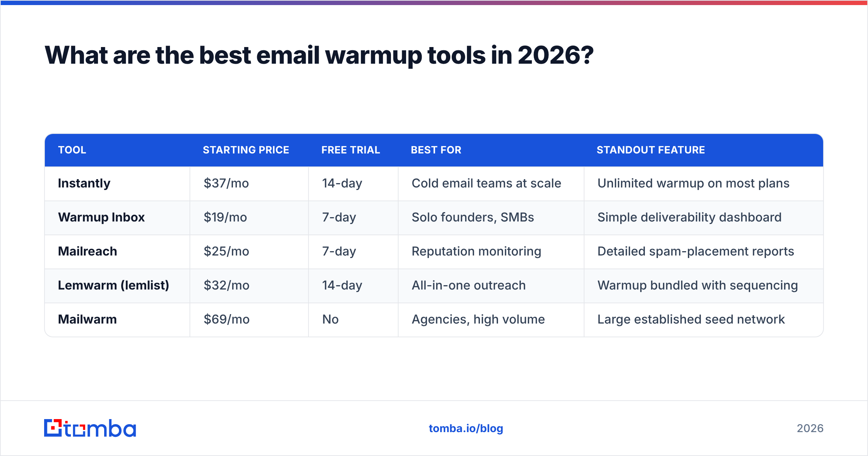Select the TOOL column header
The image size is (868, 456).
[x=72, y=150]
